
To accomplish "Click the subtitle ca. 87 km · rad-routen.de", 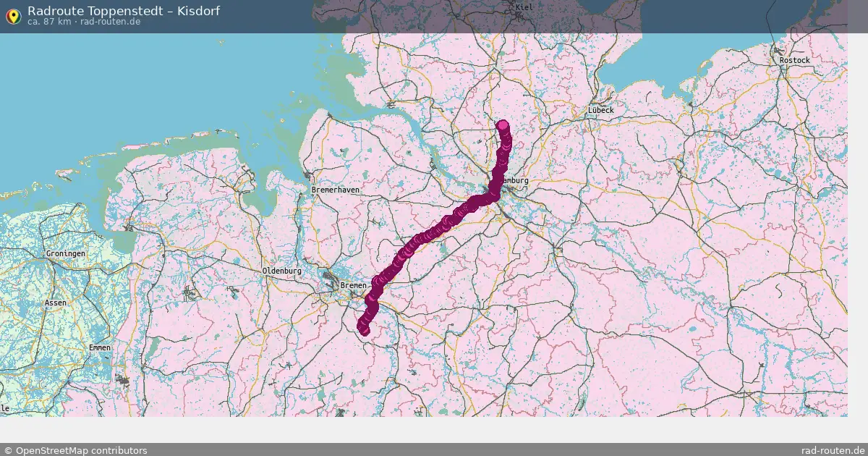I will [84, 22].
